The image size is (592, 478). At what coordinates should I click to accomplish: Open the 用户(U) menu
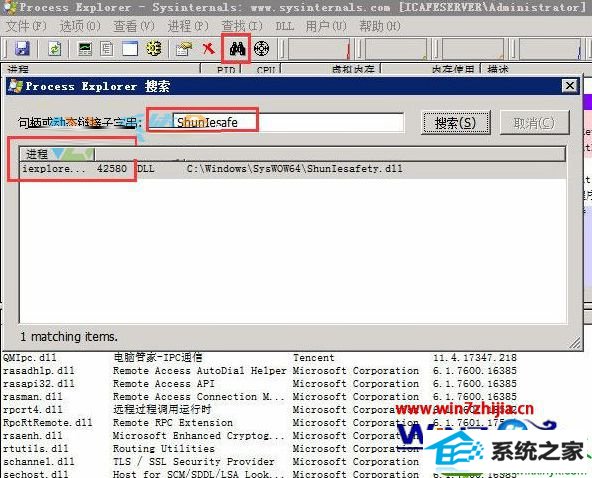(326, 26)
